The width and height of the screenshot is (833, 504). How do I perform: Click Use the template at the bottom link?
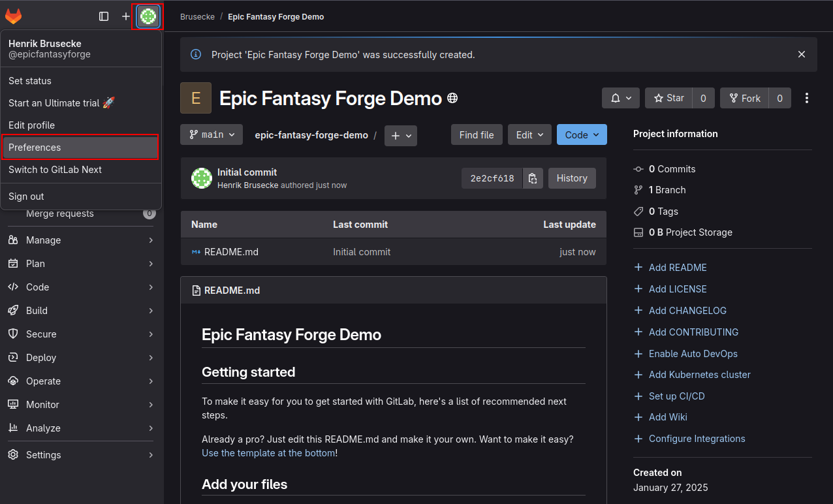268,452
